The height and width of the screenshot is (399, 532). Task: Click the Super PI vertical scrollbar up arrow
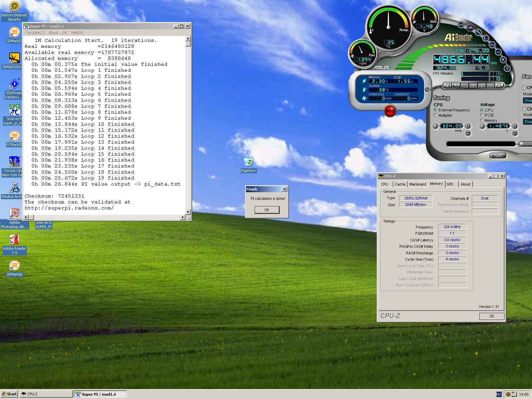click(x=188, y=39)
